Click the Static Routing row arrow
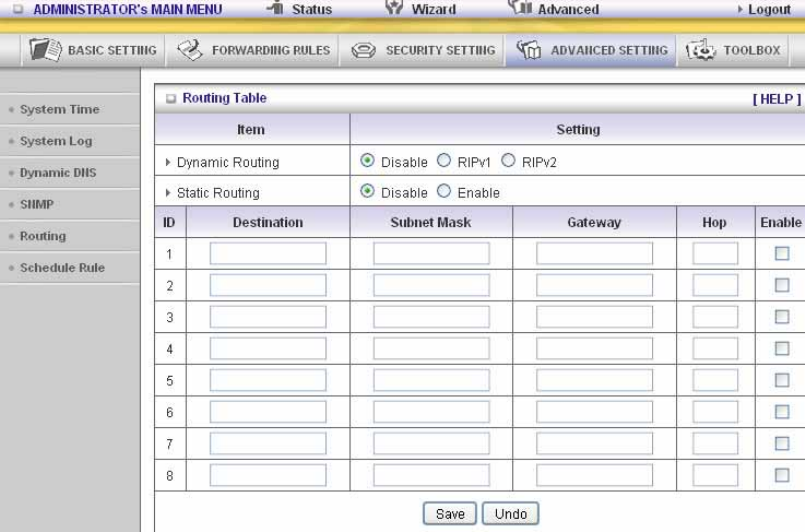805x532 pixels. point(168,193)
